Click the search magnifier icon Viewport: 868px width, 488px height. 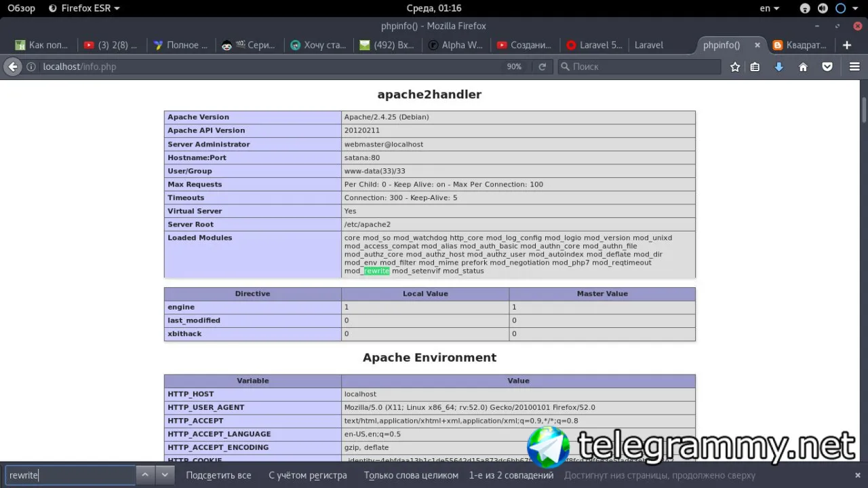[565, 67]
